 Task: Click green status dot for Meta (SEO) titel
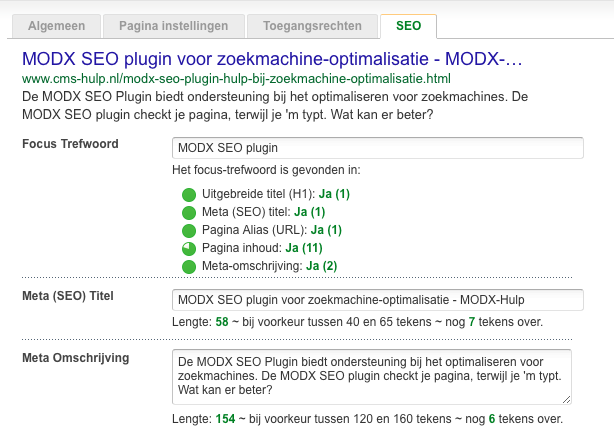189,213
